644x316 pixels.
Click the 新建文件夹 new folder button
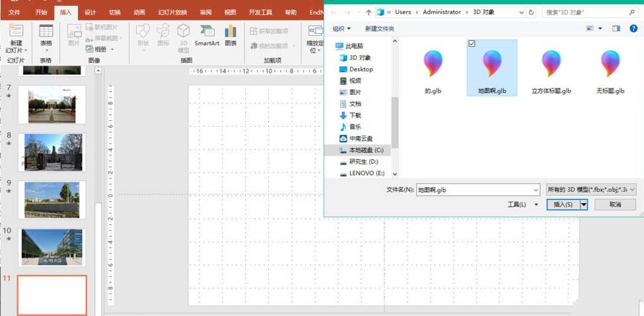379,28
